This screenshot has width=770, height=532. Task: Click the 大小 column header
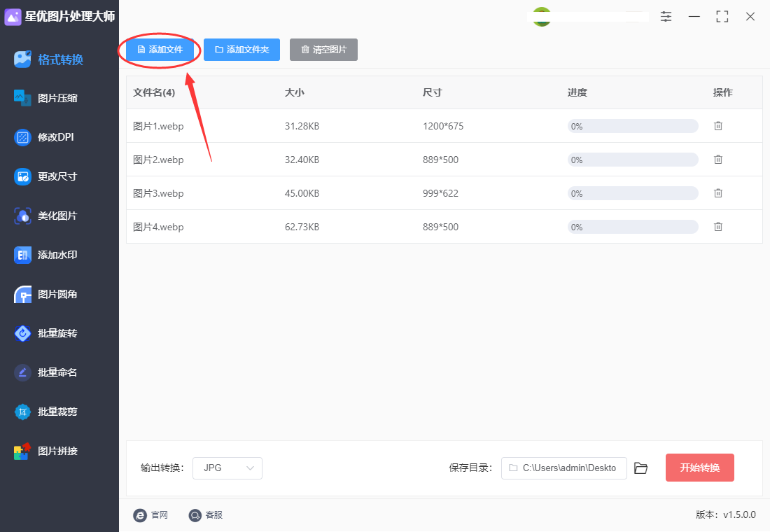click(x=295, y=92)
